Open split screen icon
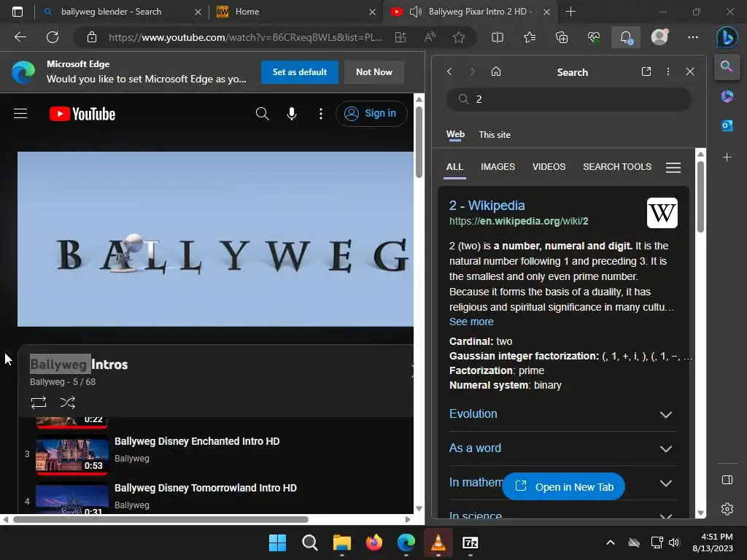Image resolution: width=747 pixels, height=560 pixels. click(498, 37)
